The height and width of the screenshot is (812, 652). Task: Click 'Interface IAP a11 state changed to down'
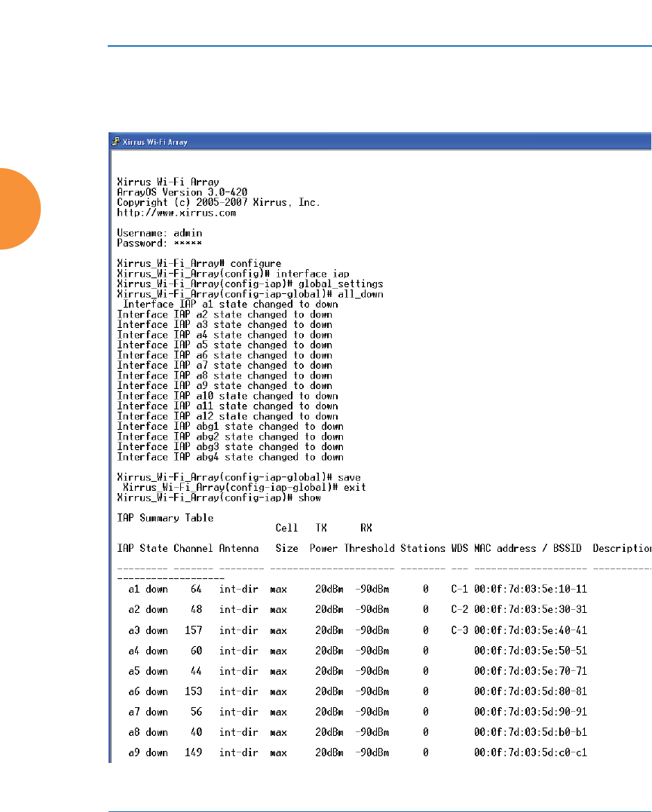pos(228,406)
